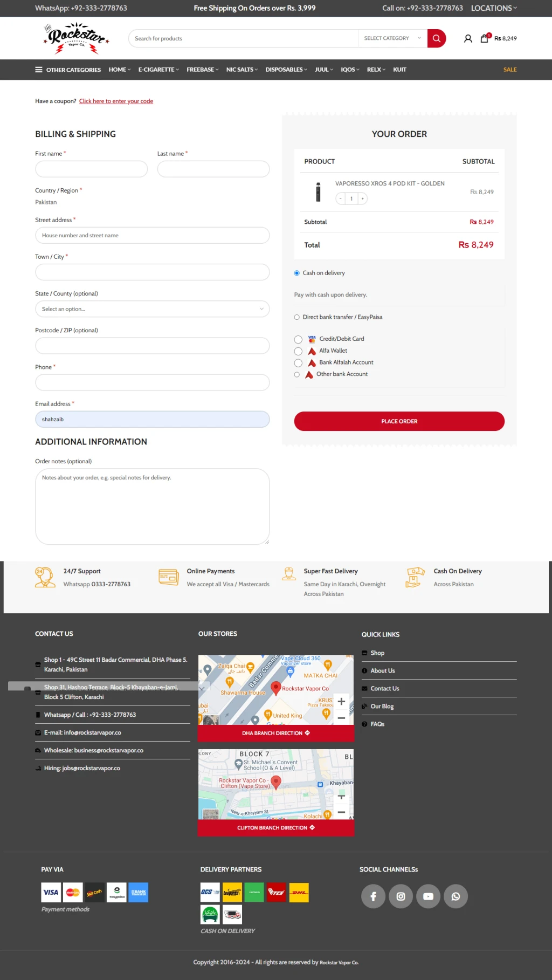552x980 pixels.
Task: Open the About Us quick link
Action: (x=383, y=671)
